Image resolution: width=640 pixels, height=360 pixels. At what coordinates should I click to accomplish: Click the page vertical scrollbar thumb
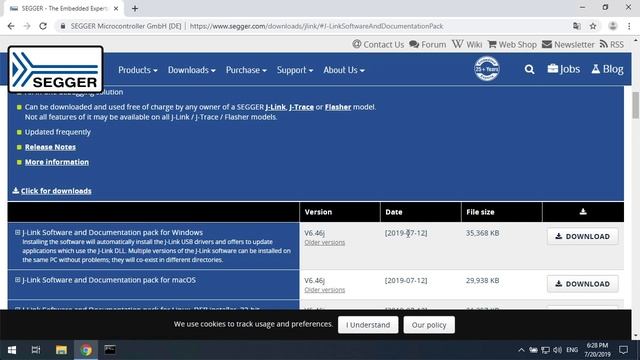point(636,105)
